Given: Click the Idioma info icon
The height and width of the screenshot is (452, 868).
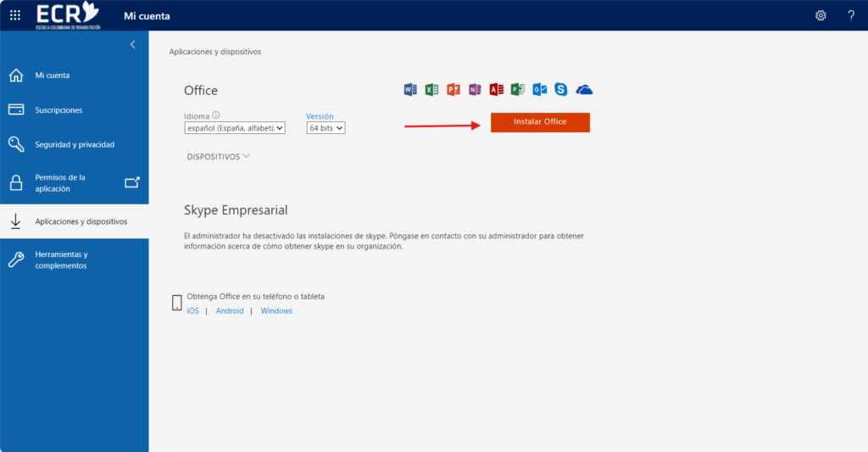Looking at the screenshot, I should (216, 115).
